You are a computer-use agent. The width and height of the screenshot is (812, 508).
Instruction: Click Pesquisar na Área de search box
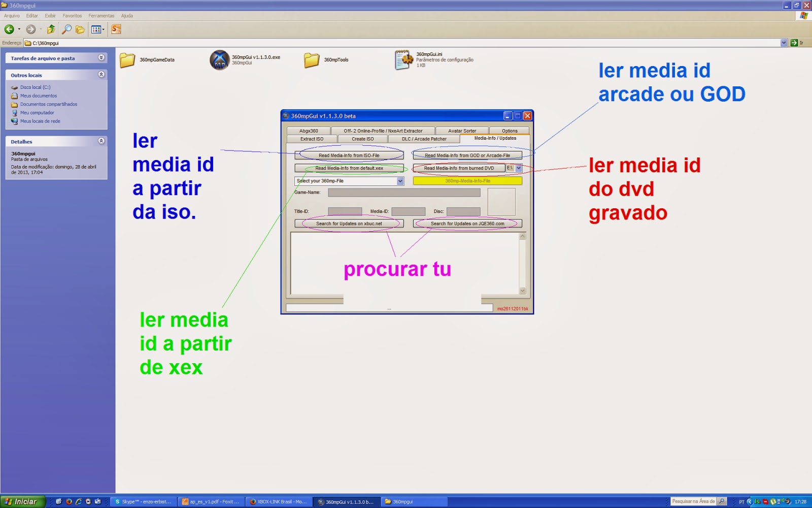[693, 501]
